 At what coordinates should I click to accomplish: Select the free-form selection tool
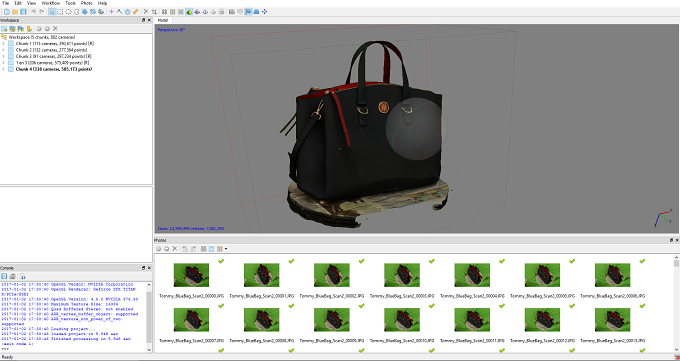tap(76, 12)
